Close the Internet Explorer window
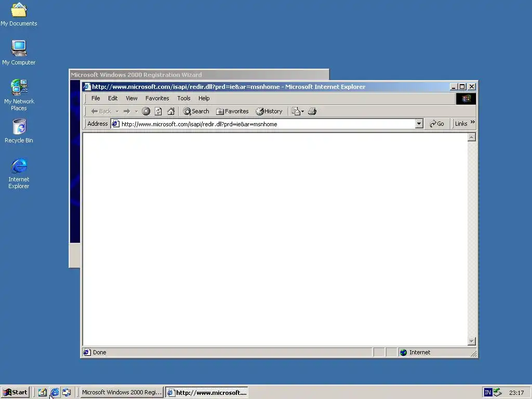The width and height of the screenshot is (532, 399). (x=472, y=87)
